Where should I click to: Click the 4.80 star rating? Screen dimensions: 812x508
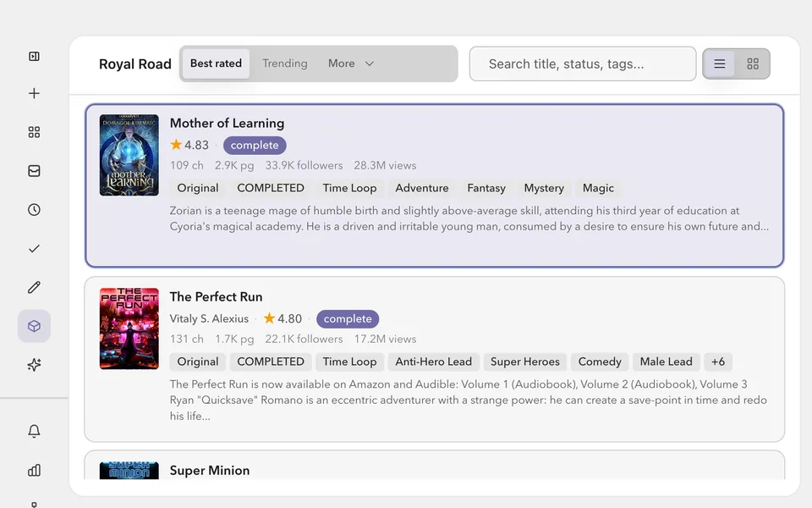tap(283, 319)
